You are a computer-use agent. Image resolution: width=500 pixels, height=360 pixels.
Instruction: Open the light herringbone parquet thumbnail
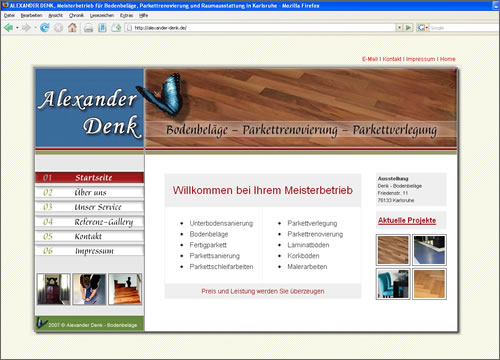tap(429, 284)
